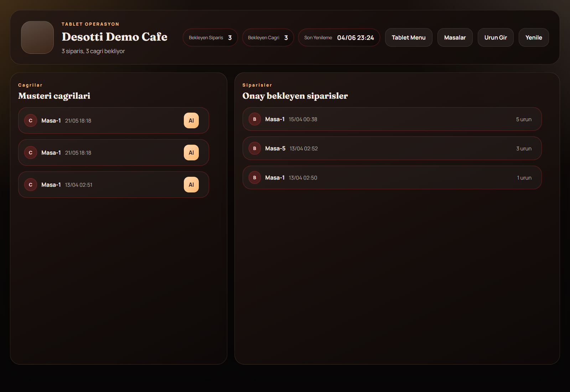Open the Masalar tables view

point(455,37)
